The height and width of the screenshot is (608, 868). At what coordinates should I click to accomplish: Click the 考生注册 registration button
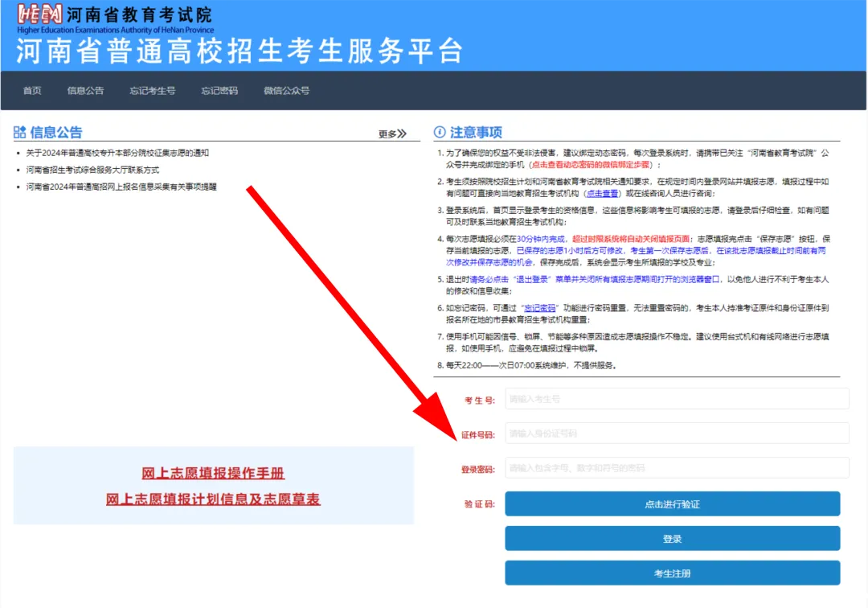pyautogui.click(x=672, y=573)
